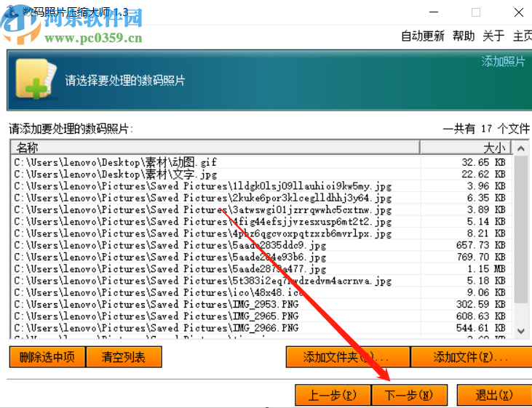Image resolution: width=532 pixels, height=408 pixels.
Task: Select the row 5t383i2eq7wdzedvm4acrnva.jpg
Action: point(260,281)
